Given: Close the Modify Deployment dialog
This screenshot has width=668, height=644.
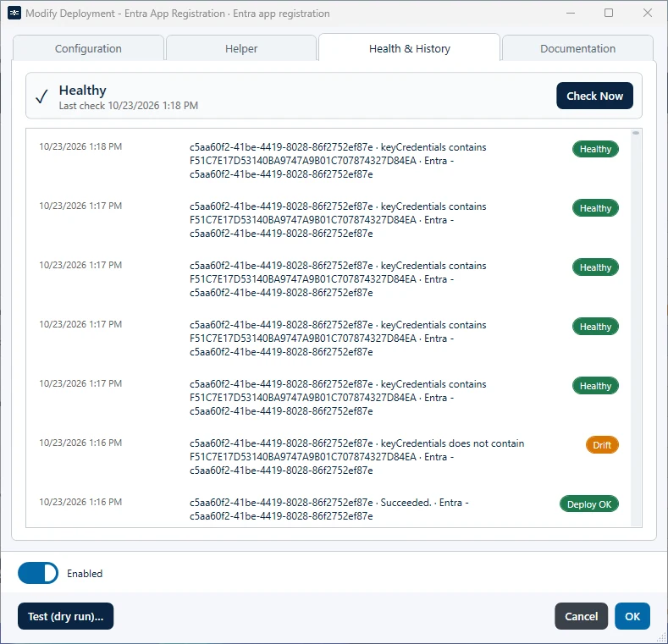Looking at the screenshot, I should [648, 13].
